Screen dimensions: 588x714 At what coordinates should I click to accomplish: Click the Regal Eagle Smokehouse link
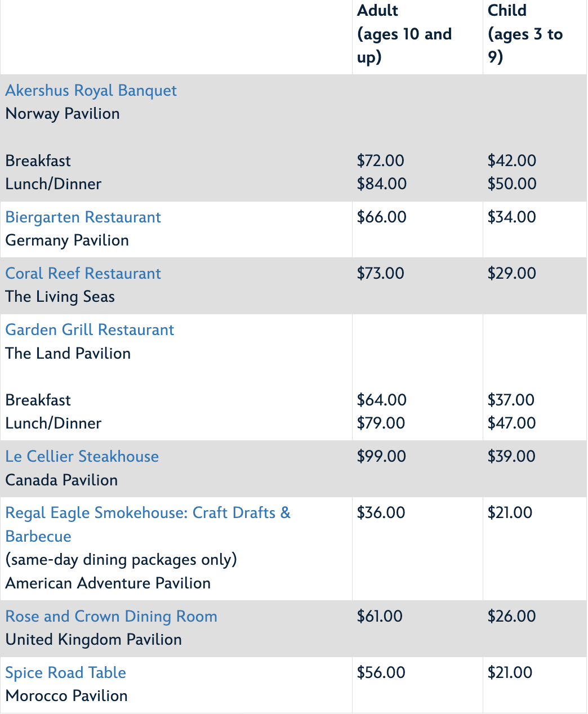[148, 513]
